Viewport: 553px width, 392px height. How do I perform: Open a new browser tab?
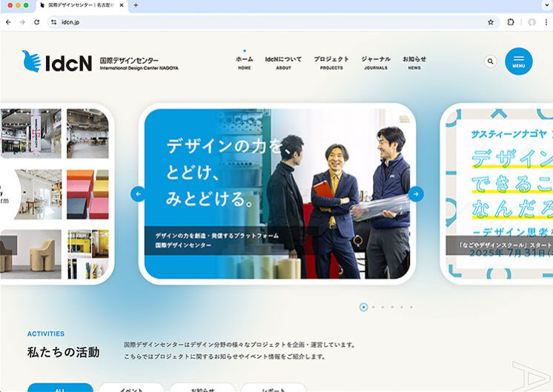(x=136, y=5)
